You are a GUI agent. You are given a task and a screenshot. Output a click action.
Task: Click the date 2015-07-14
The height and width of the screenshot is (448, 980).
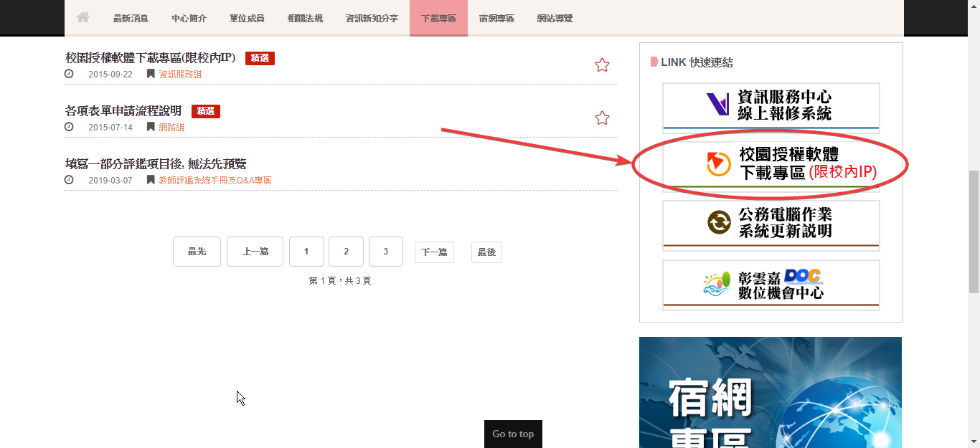(110, 128)
